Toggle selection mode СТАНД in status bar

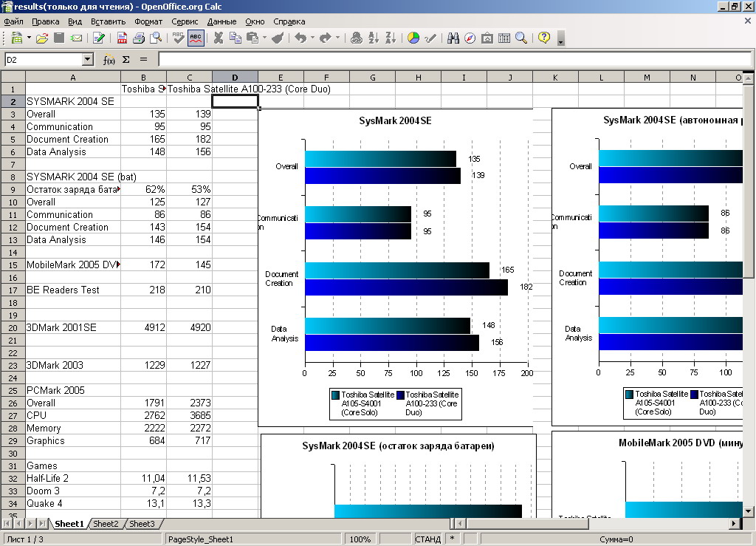click(427, 539)
